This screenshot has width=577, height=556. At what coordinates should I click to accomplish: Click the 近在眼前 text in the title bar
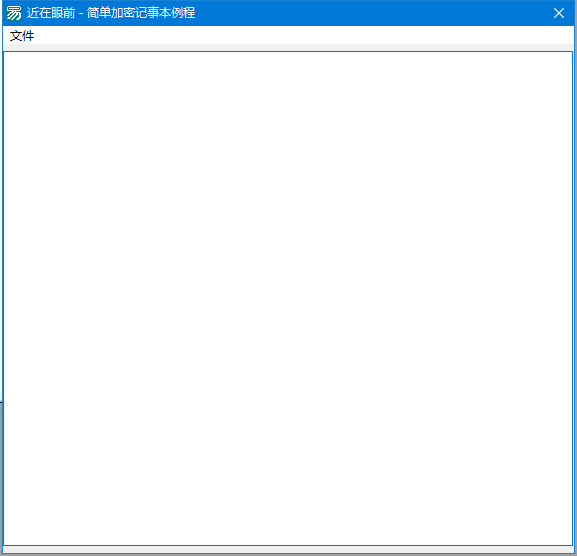click(x=51, y=13)
